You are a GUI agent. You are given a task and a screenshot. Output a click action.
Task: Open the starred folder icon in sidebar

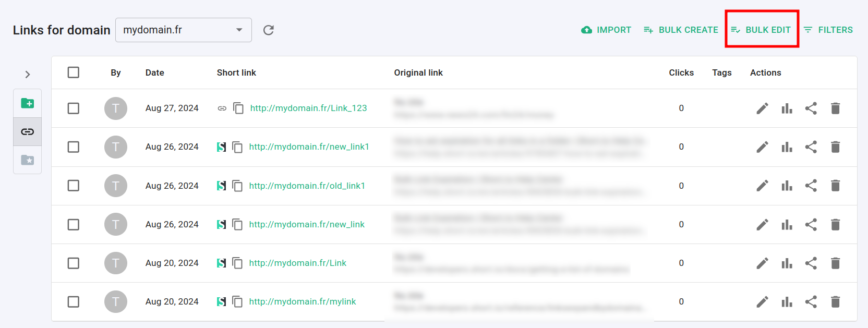point(28,160)
